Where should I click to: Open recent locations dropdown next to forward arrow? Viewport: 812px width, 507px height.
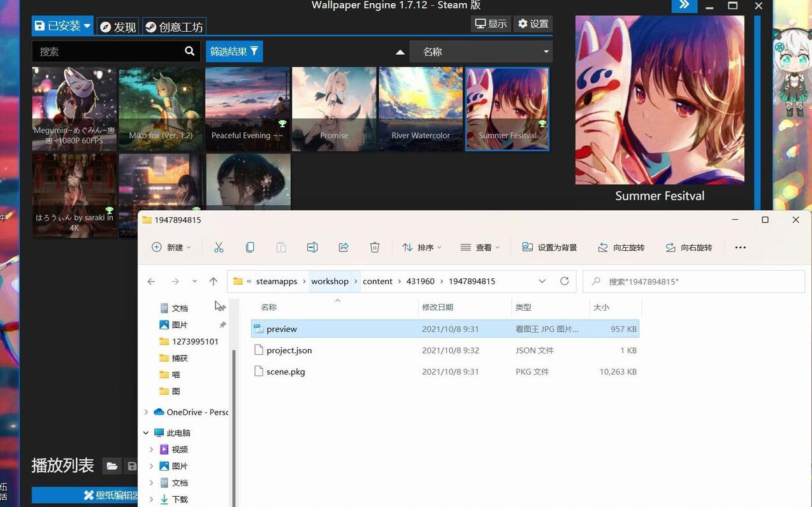click(194, 281)
